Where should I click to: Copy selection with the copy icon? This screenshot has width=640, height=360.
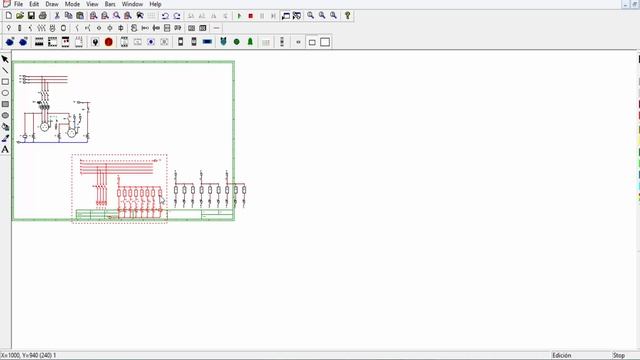click(69, 16)
